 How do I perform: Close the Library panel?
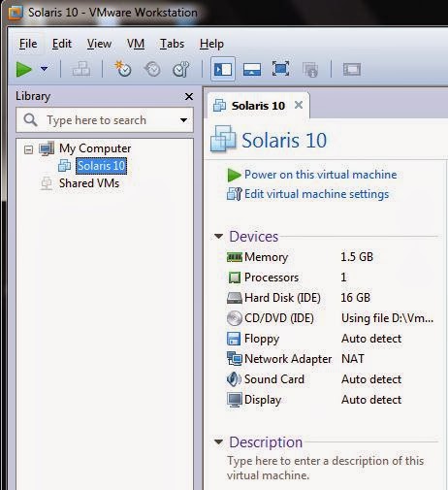[189, 96]
